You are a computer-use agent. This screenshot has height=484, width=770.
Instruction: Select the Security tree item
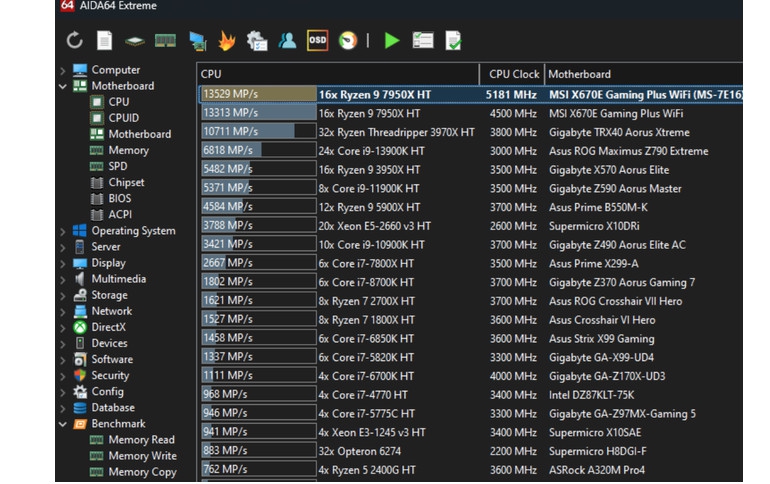point(110,376)
